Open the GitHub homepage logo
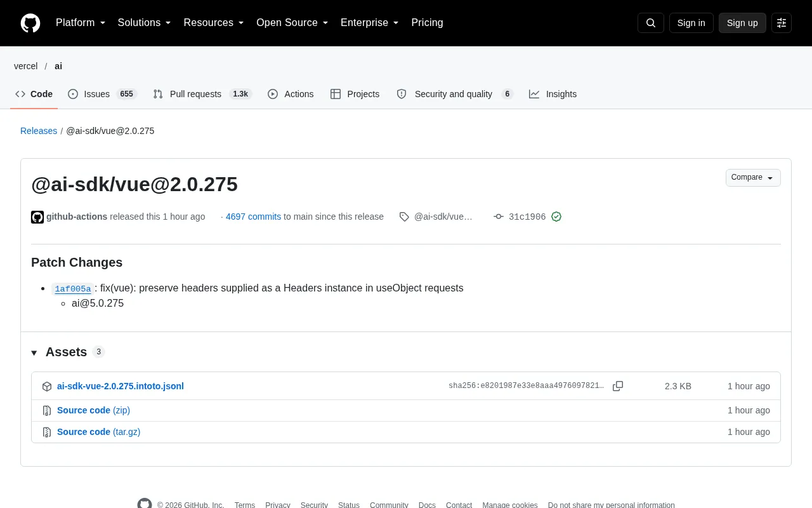 point(30,23)
